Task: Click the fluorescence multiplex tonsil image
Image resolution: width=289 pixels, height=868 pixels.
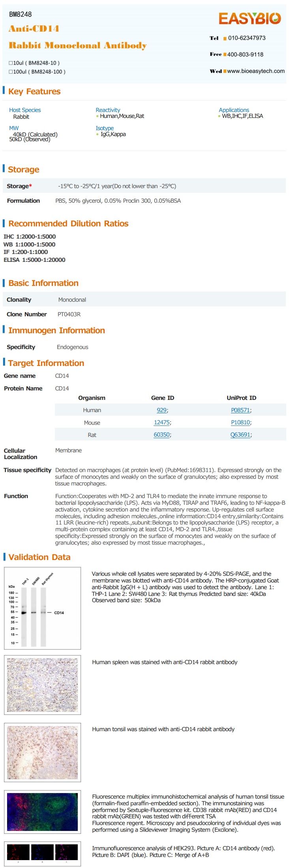Action: pyautogui.click(x=42, y=812)
